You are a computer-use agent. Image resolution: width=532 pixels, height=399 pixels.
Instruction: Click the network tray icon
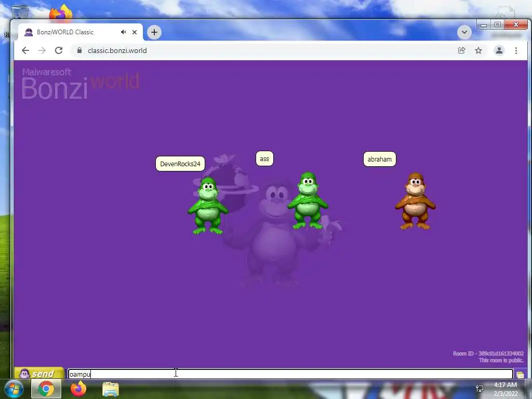pos(480,389)
